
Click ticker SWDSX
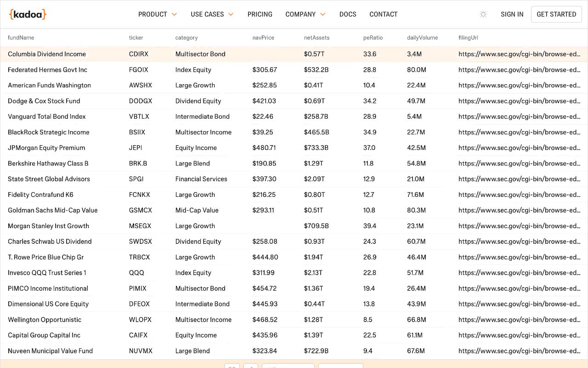click(141, 241)
